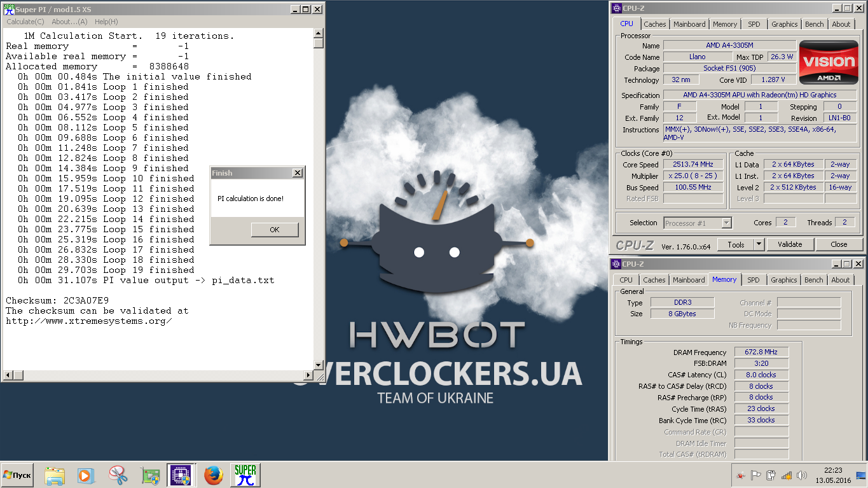The width and height of the screenshot is (868, 488).
Task: Select SPD tab in the CPU-Z processor window
Action: 754,24
